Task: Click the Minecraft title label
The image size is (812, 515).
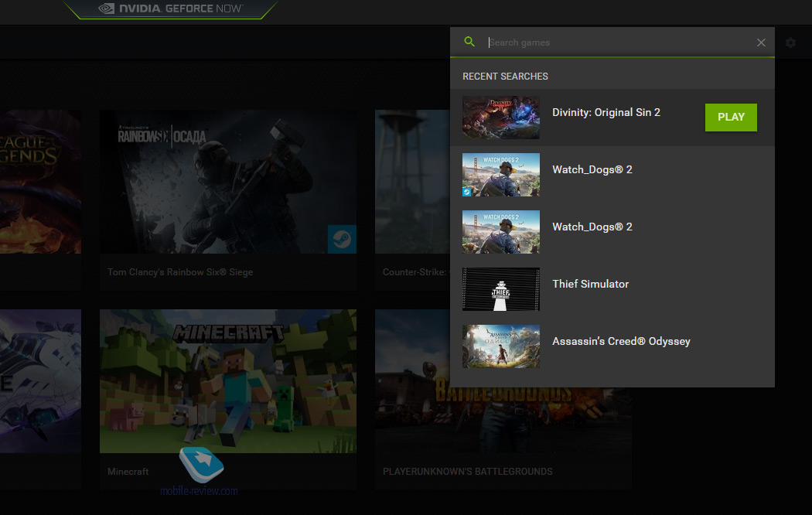Action: pyautogui.click(x=128, y=472)
